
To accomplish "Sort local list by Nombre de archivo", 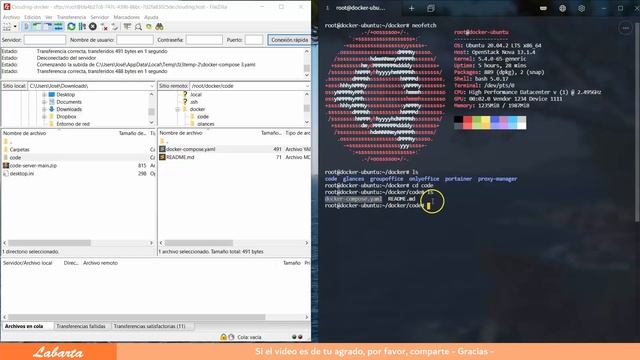I will (24, 133).
